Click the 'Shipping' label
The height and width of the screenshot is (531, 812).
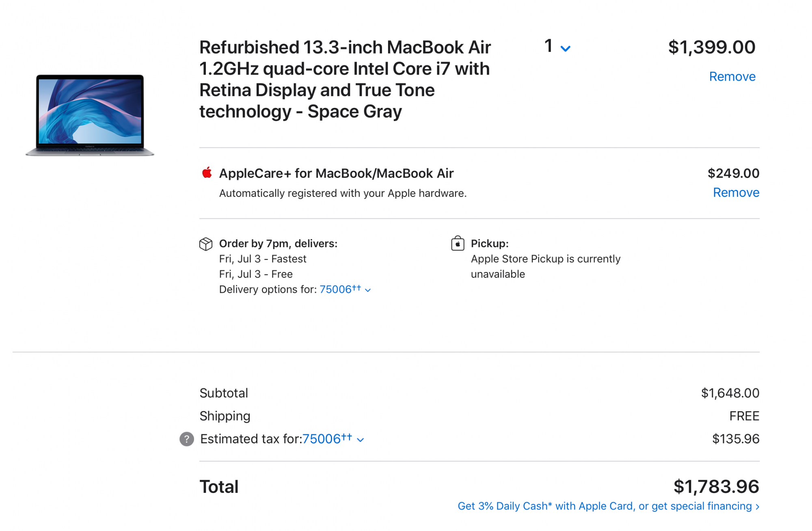coord(225,416)
